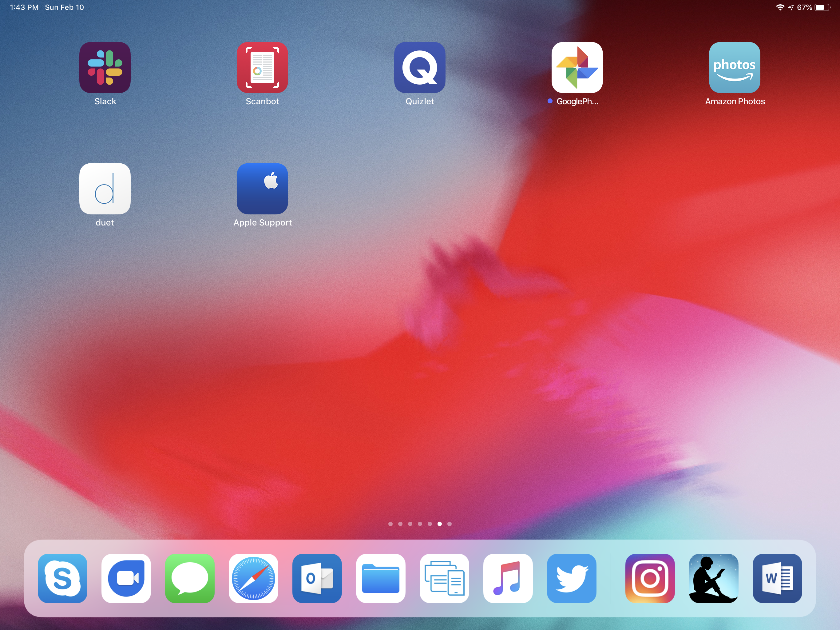Image resolution: width=840 pixels, height=630 pixels.
Task: Launch the Amazon Photos app
Action: click(735, 67)
